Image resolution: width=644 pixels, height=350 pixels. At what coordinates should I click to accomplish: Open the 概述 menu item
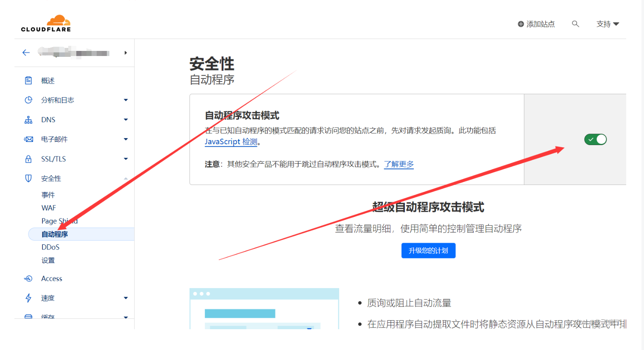pos(48,81)
